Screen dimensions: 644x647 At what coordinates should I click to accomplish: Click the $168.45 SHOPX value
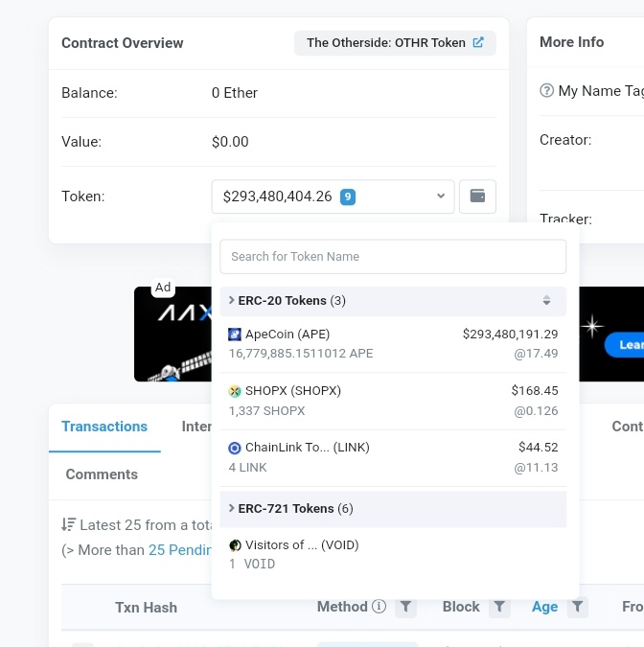click(535, 391)
